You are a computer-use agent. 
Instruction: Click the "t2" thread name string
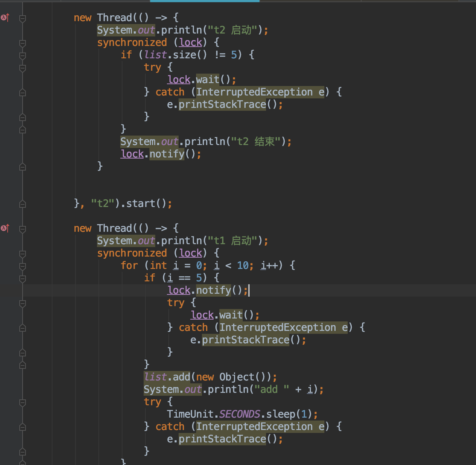point(103,203)
